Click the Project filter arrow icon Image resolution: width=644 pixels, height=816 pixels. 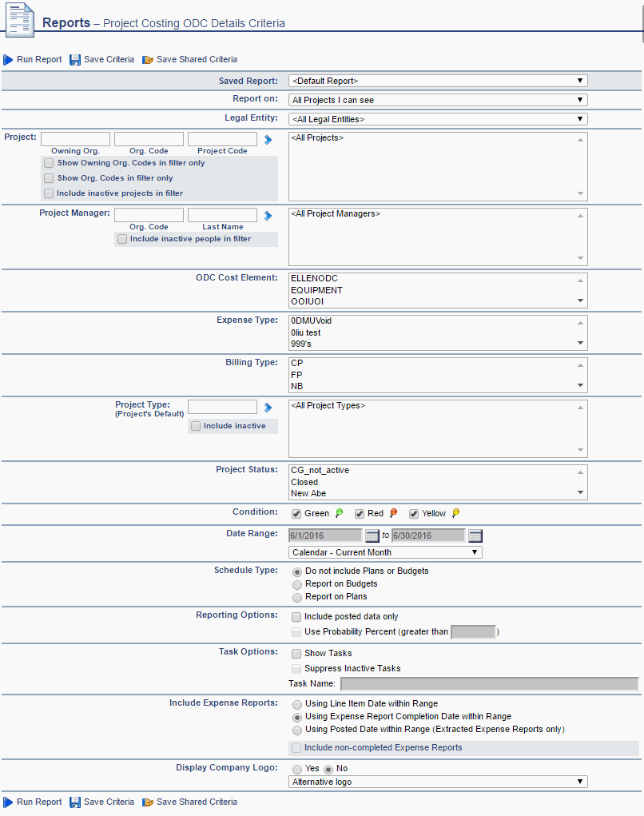268,140
